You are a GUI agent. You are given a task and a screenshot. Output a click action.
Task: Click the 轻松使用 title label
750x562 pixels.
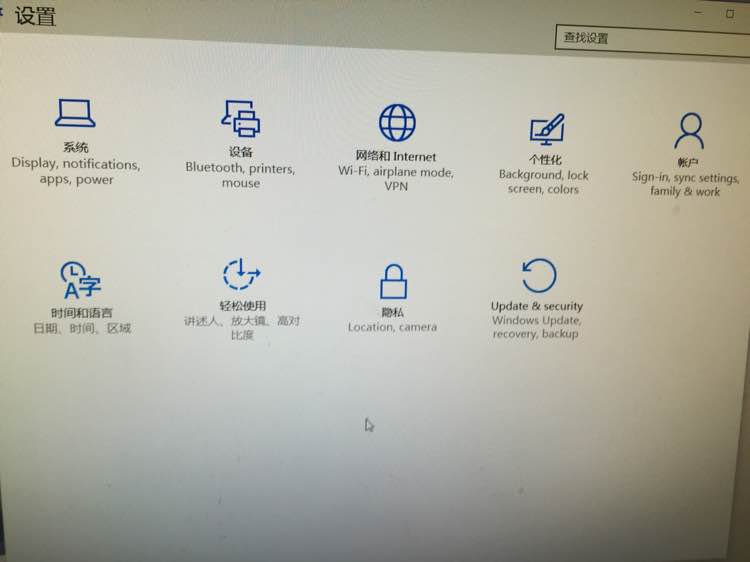click(x=243, y=306)
